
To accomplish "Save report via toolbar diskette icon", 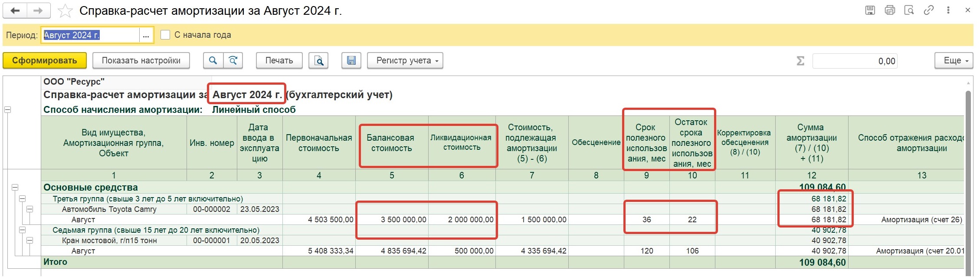I will coord(351,60).
